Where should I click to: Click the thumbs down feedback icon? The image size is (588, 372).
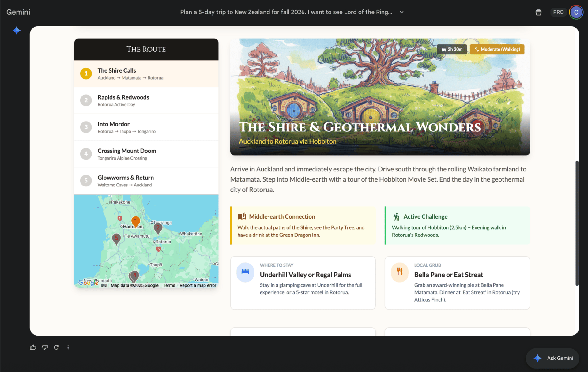click(x=45, y=347)
